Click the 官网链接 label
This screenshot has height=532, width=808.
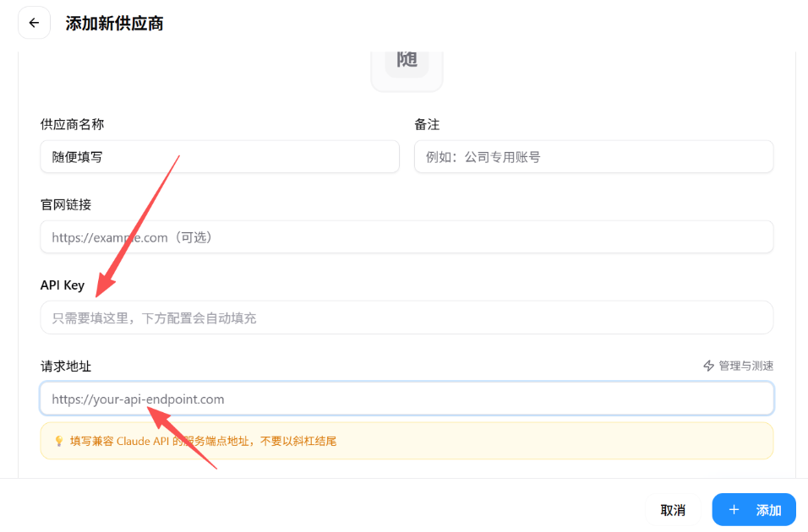[66, 204]
